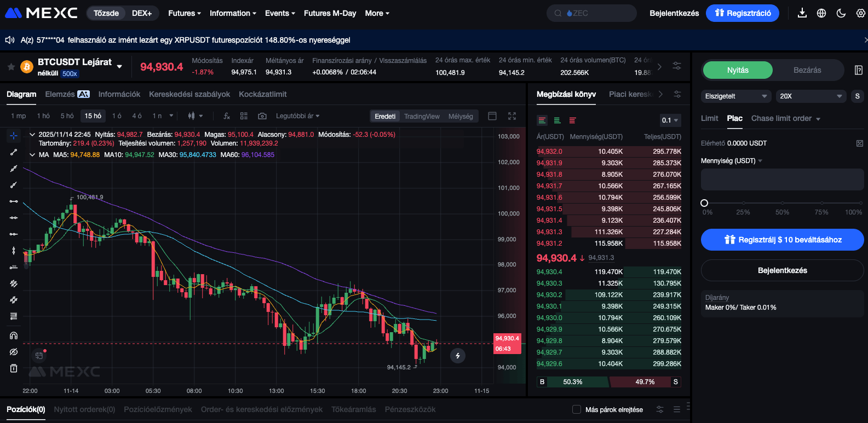This screenshot has width=868, height=423.
Task: Open the Information menu
Action: pyautogui.click(x=233, y=13)
